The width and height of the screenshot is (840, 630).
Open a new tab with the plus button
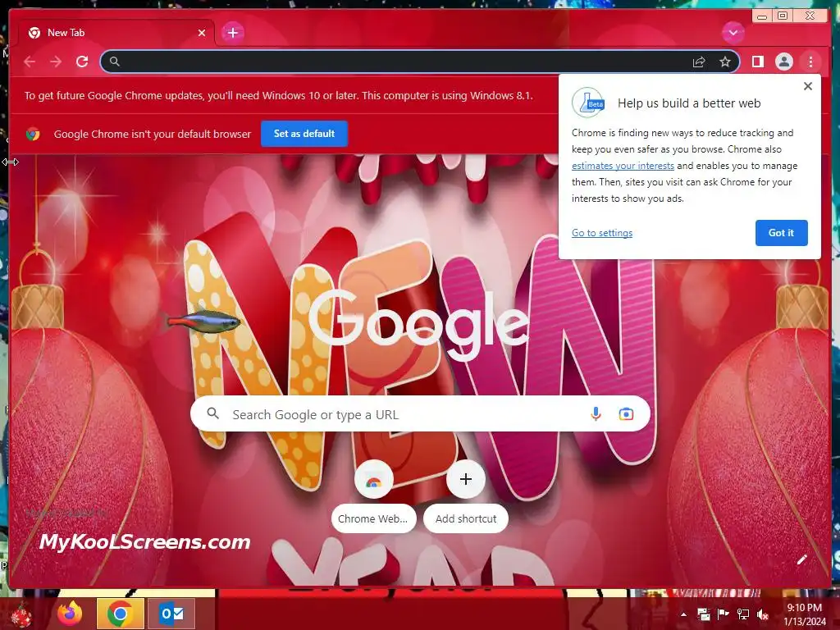(x=232, y=33)
